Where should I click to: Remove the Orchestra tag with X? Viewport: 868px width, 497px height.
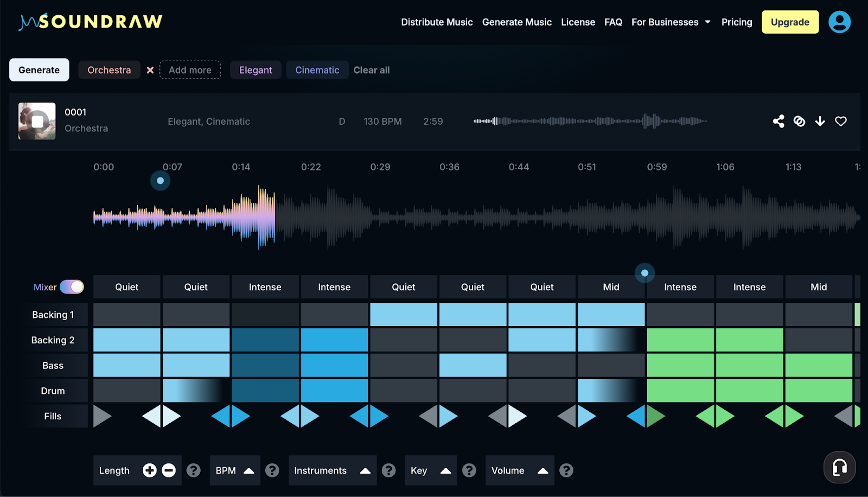pyautogui.click(x=150, y=70)
